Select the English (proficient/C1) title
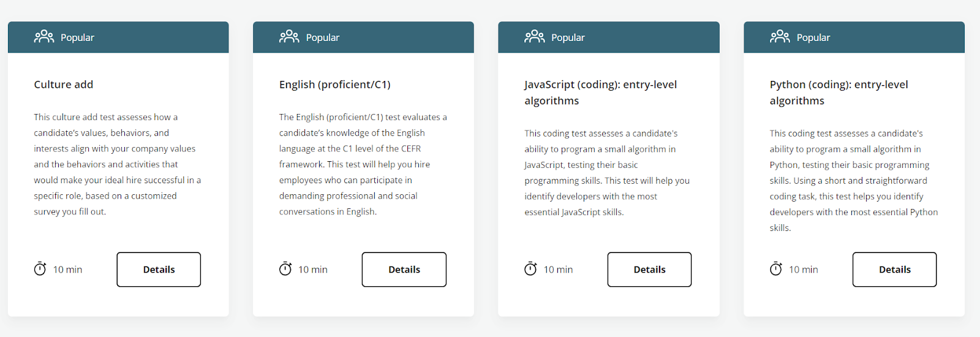980x337 pixels. [x=334, y=85]
